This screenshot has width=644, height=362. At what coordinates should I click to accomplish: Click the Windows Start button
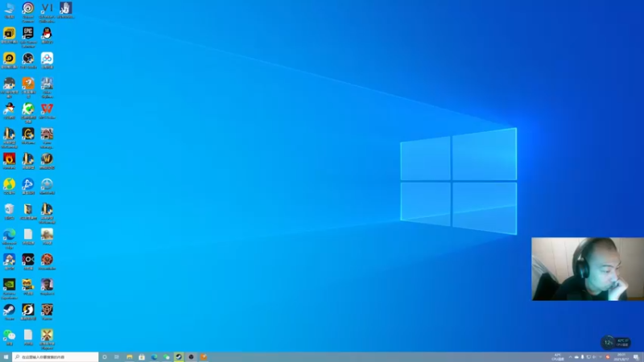[x=6, y=357]
